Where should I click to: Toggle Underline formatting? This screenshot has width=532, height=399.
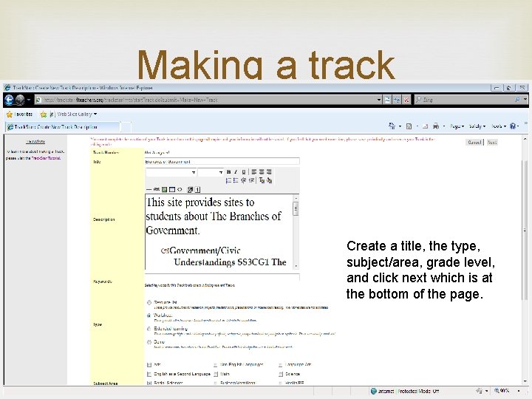pyautogui.click(x=243, y=172)
